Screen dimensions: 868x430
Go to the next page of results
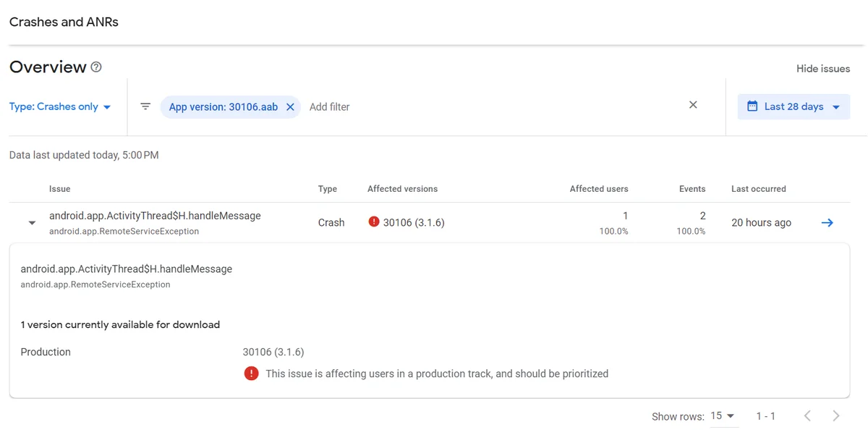836,416
